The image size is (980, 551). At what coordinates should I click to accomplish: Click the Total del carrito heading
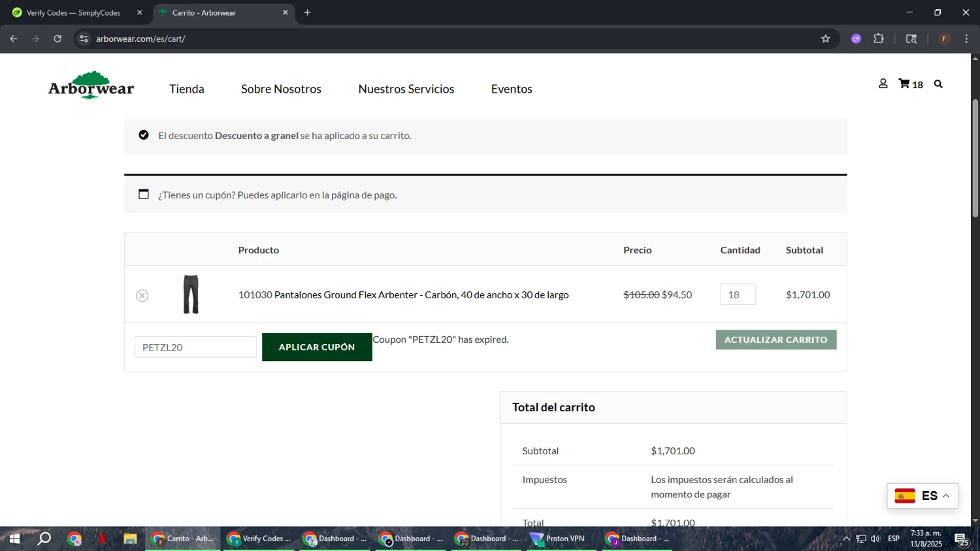(553, 407)
